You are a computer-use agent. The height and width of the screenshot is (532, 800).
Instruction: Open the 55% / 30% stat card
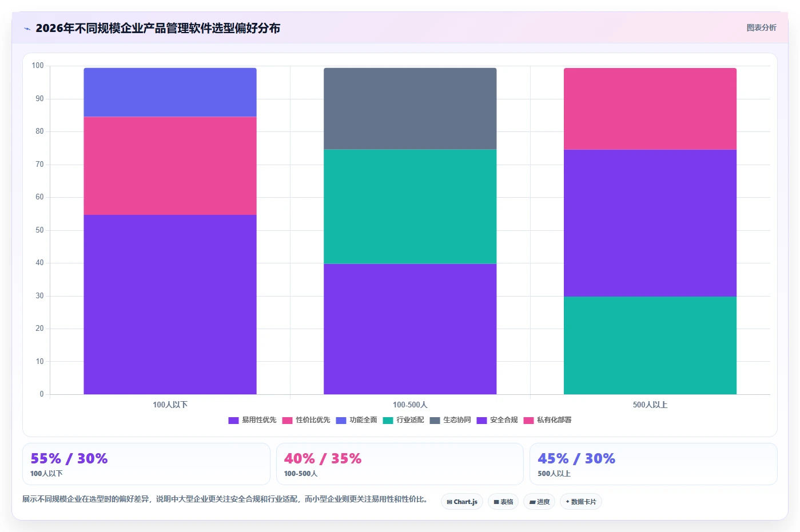(x=146, y=464)
